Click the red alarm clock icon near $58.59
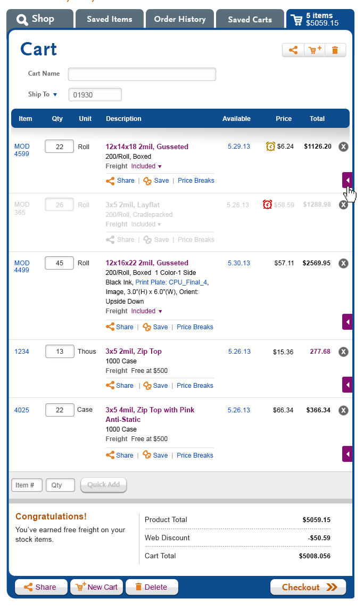Viewport: 364px width, 610px height. (267, 205)
